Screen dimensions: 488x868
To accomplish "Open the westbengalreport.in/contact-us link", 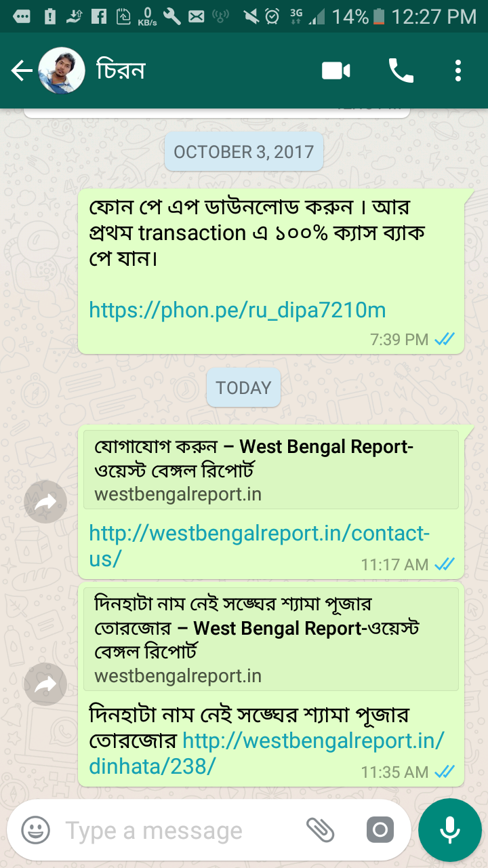I will (259, 546).
